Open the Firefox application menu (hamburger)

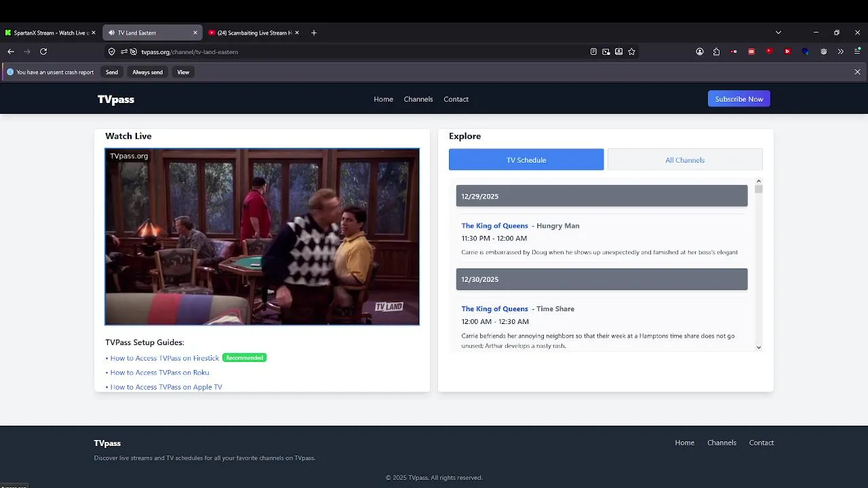coord(858,52)
